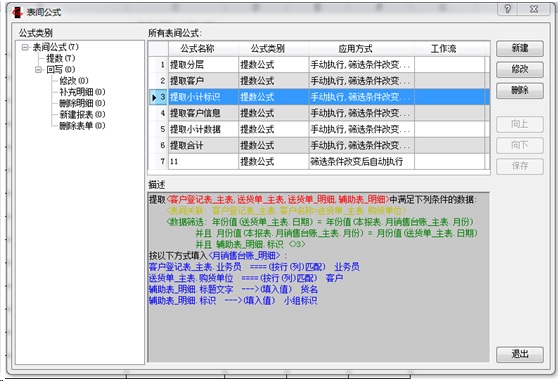
Task: Click the 修改 button on the right
Action: [x=520, y=69]
